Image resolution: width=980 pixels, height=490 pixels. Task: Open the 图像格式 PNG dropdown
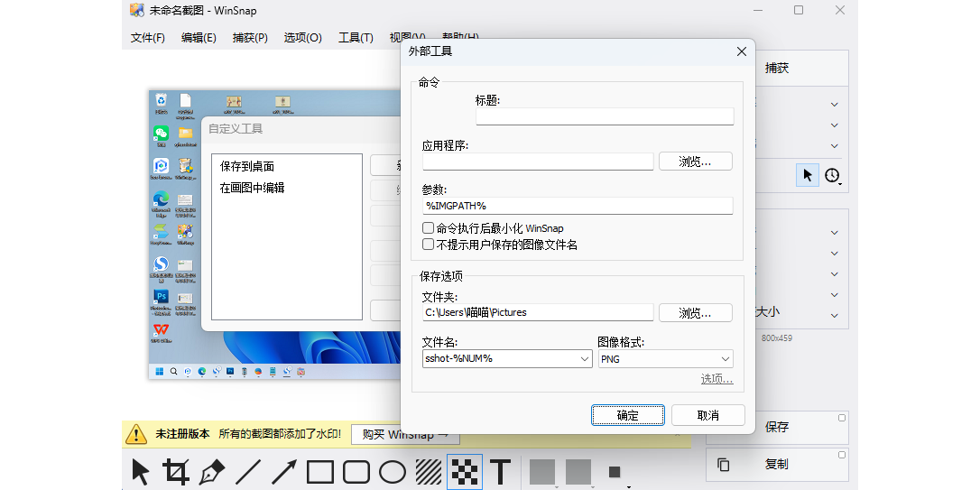point(666,359)
